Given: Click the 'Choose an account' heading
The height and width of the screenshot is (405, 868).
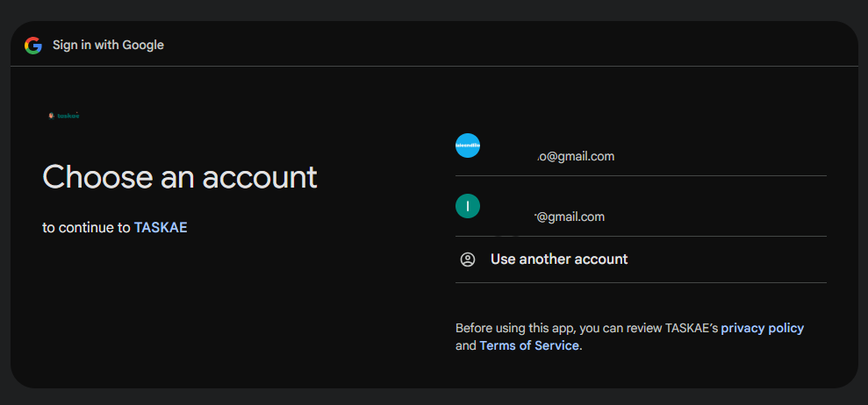Looking at the screenshot, I should coord(180,177).
